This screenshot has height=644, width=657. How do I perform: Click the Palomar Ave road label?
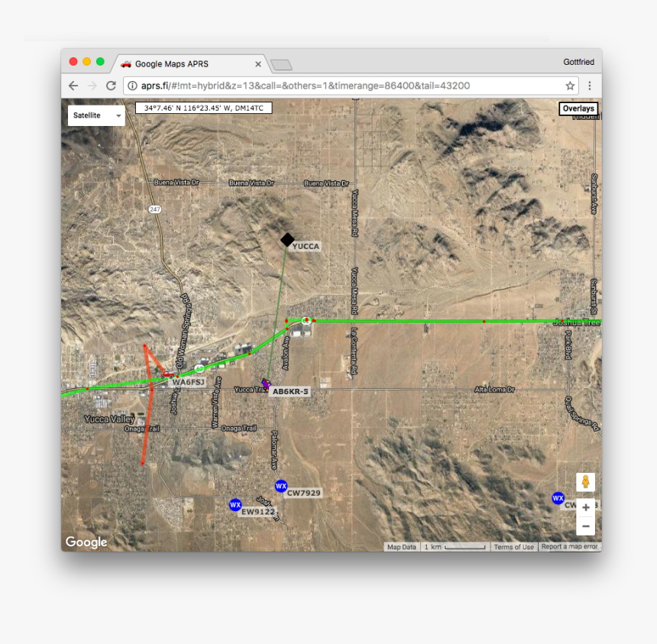coord(274,450)
